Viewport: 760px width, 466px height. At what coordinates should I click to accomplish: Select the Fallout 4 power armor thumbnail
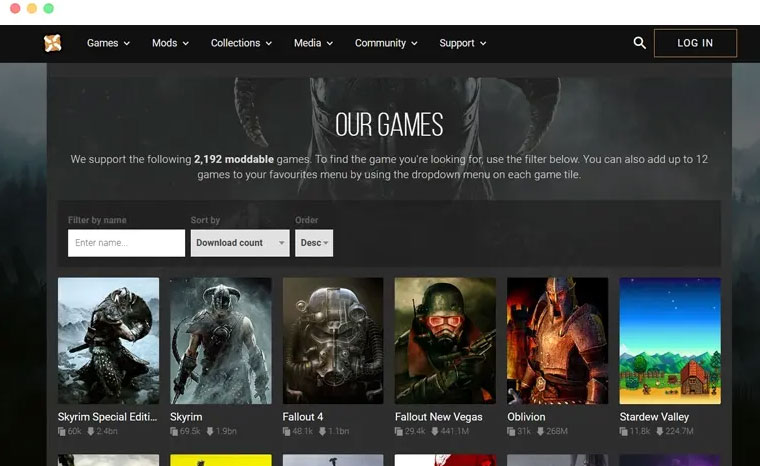coord(333,341)
